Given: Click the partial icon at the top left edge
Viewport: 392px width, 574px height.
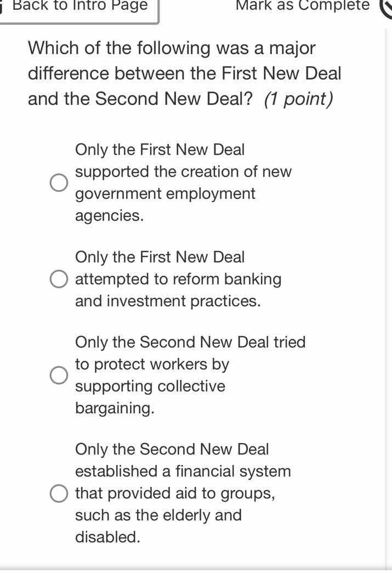Looking at the screenshot, I should [2, 7].
